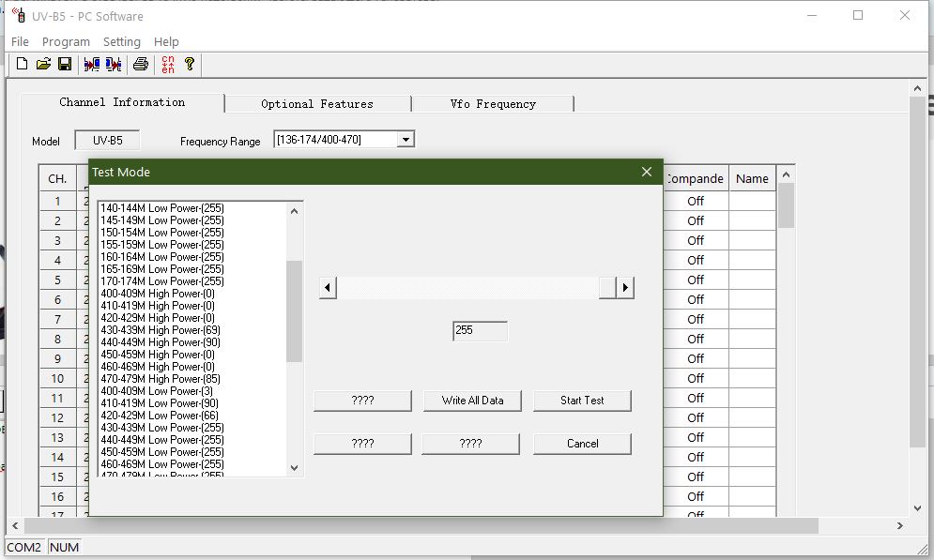
Task: Click the power slider thumb
Action: [x=607, y=288]
